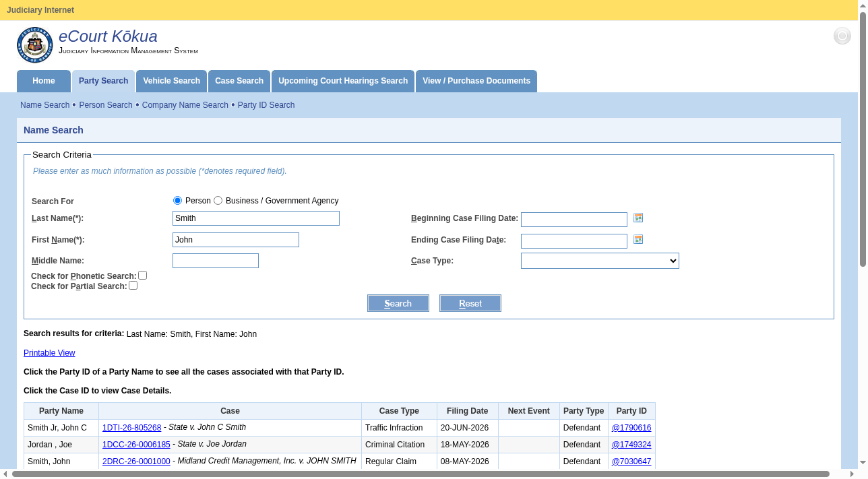Open calendar for Beginning Case Filing Date
Viewport: 868px width, 479px height.
tap(638, 218)
